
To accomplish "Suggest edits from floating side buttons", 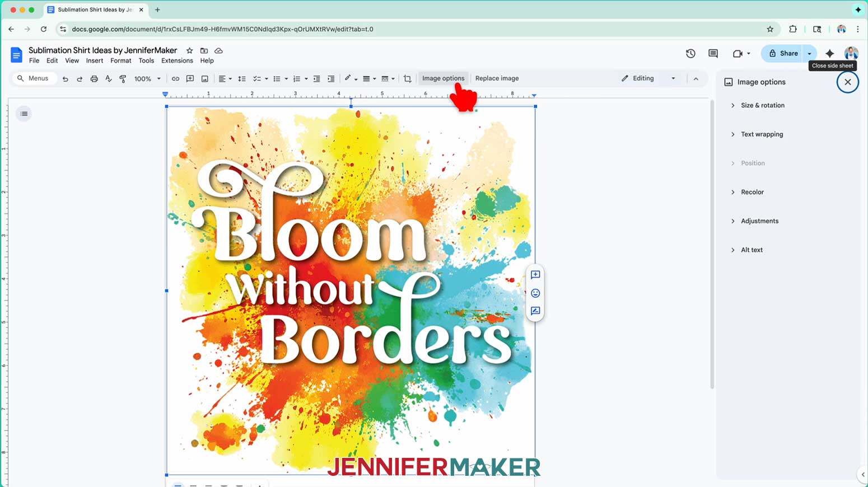I will click(x=535, y=311).
